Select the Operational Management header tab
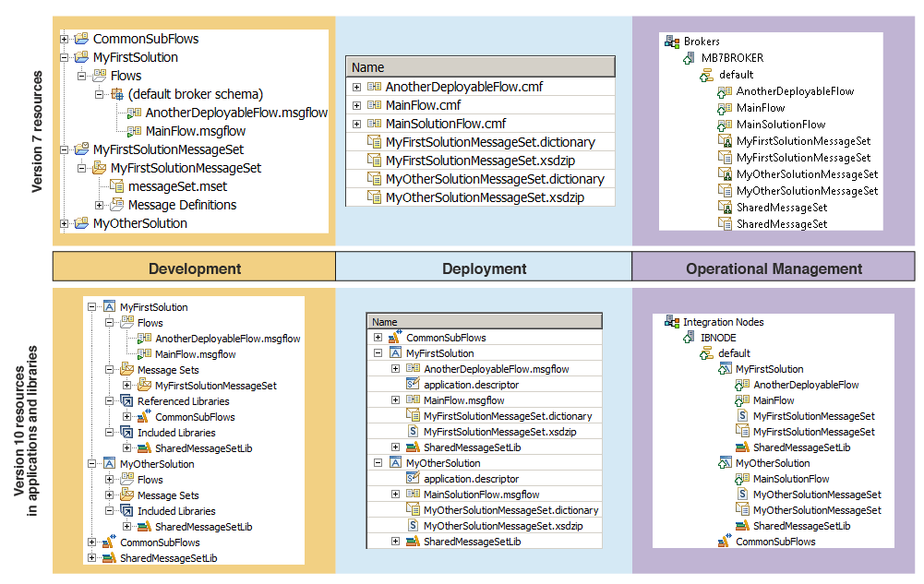 click(x=774, y=268)
